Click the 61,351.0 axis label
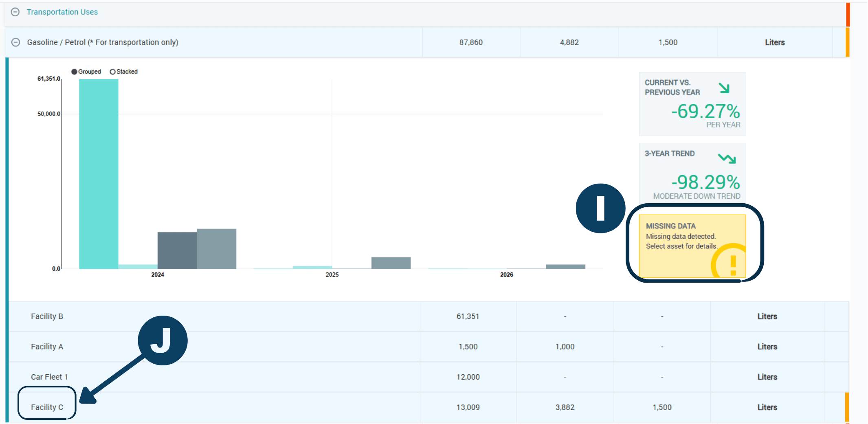The image size is (868, 424). tap(49, 79)
